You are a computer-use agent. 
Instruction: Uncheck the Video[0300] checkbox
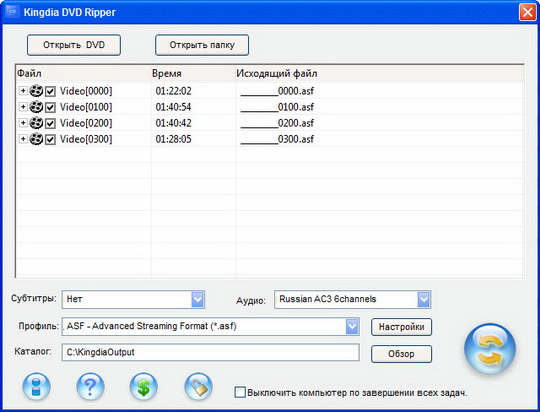pyautogui.click(x=50, y=140)
